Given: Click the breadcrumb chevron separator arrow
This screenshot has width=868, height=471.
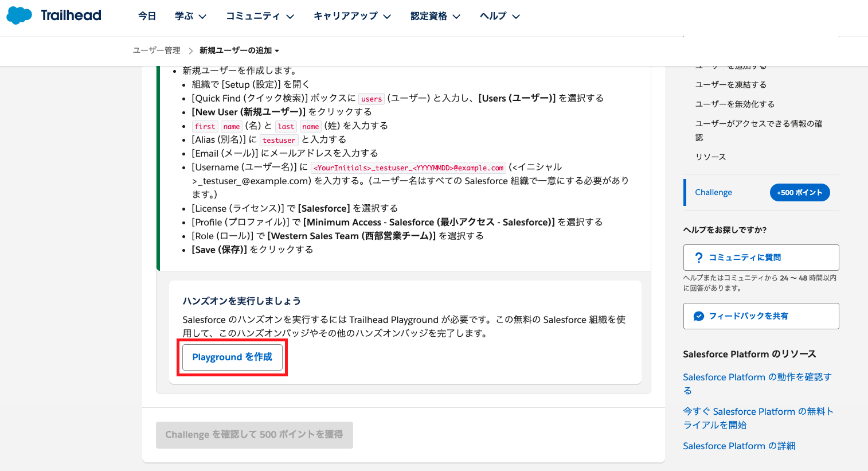Looking at the screenshot, I should pyautogui.click(x=190, y=50).
